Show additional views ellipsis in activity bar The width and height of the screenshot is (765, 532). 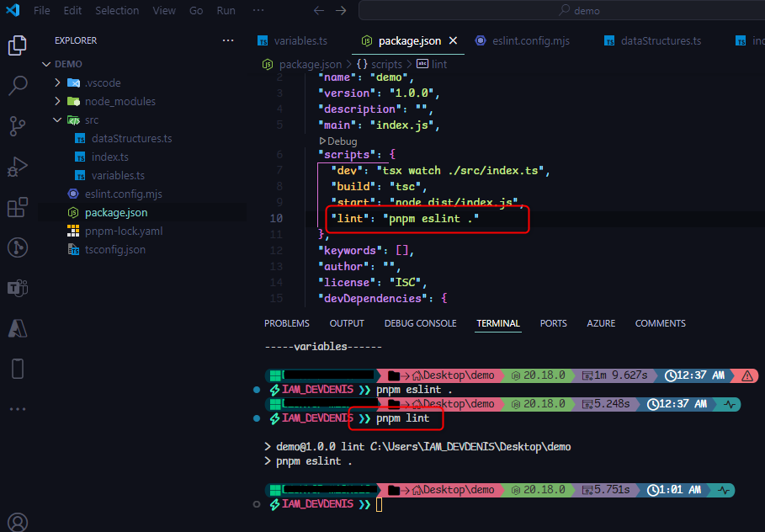[18, 409]
